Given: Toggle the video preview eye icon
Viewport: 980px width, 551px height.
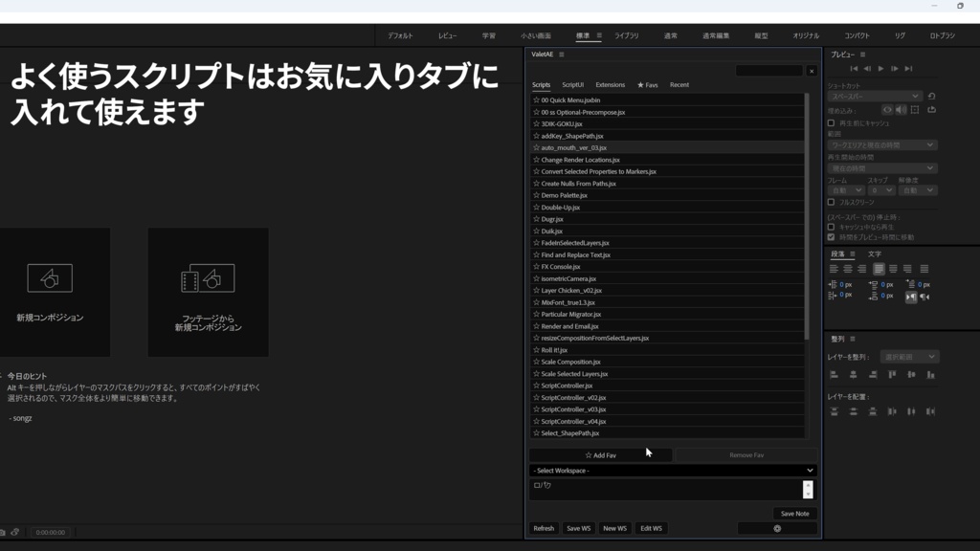Looking at the screenshot, I should tap(888, 107).
